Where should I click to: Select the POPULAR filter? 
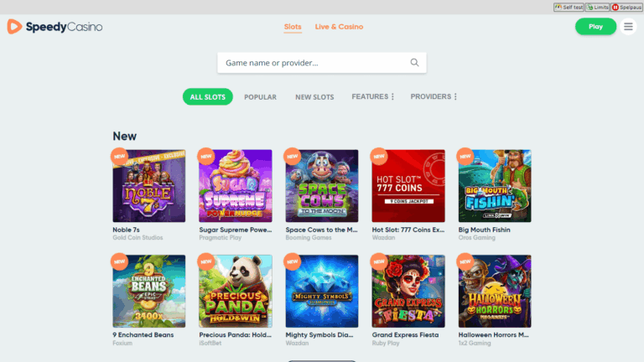pos(260,97)
